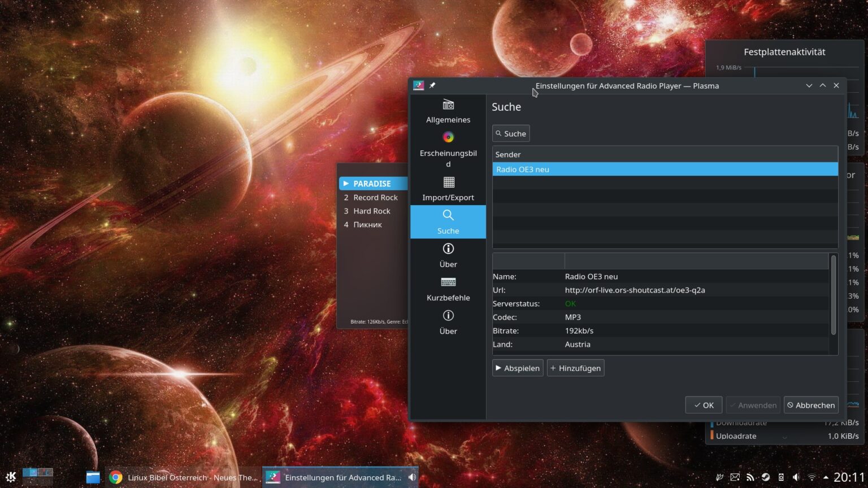Screen dimensions: 868x488
Task: Click the Uploadrate entry in network widget
Action: [736, 436]
